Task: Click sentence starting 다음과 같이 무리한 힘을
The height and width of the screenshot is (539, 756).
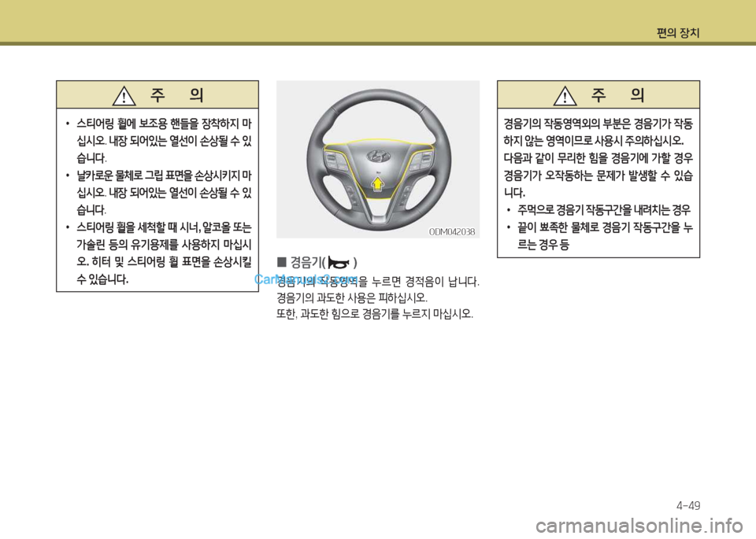Action: (x=598, y=175)
